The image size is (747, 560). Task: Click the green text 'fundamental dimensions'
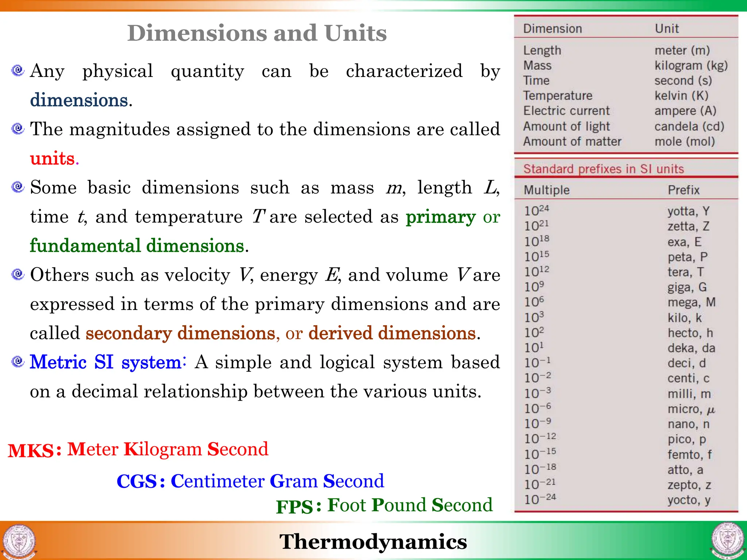tap(137, 245)
